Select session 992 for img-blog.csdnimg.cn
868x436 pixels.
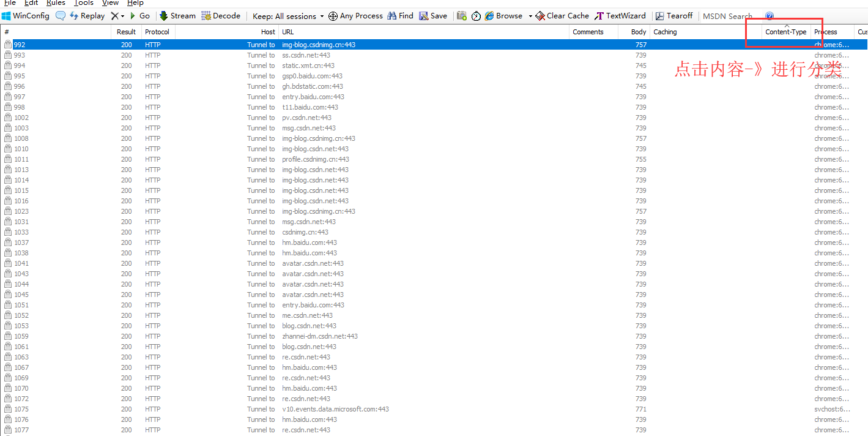tap(245, 44)
